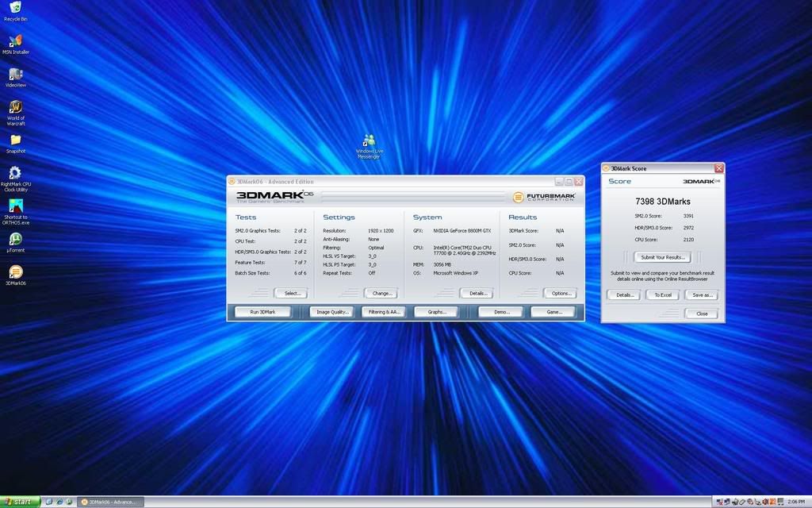Click the system clock showing 2:06 PM
Screen dimensions: 812x508
coord(796,502)
